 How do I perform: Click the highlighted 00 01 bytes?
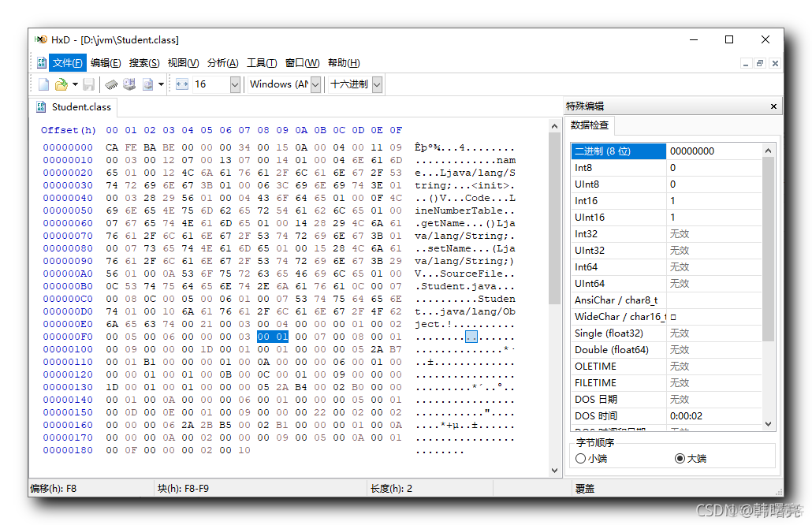273,337
